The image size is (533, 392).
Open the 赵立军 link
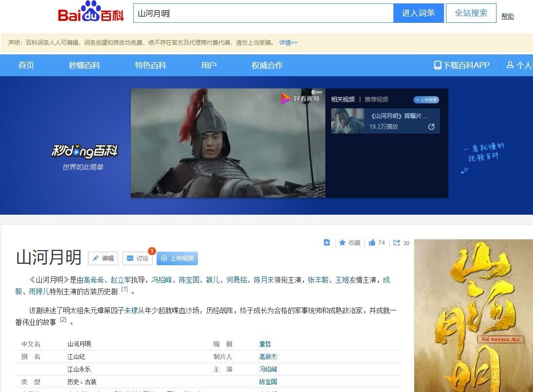121,280
